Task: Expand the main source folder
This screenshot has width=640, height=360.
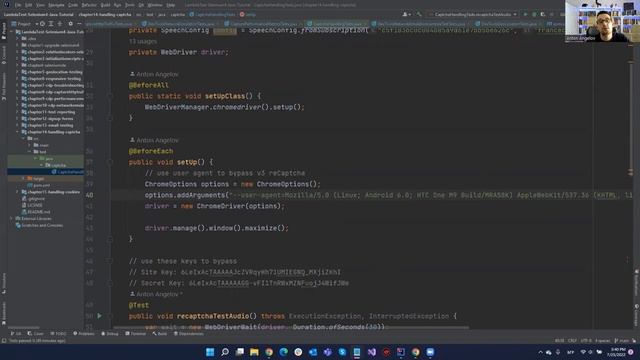Action: point(29,145)
